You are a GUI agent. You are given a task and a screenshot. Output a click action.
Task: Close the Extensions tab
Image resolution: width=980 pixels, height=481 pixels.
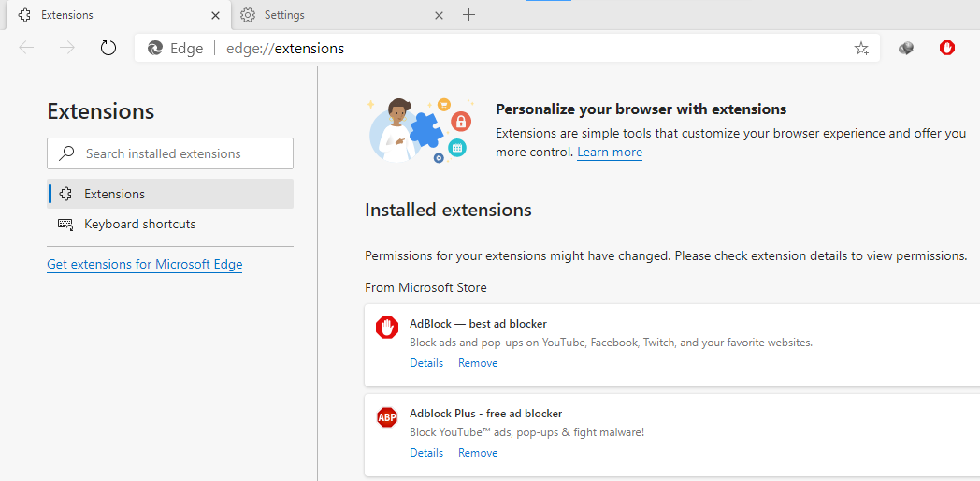(x=216, y=15)
